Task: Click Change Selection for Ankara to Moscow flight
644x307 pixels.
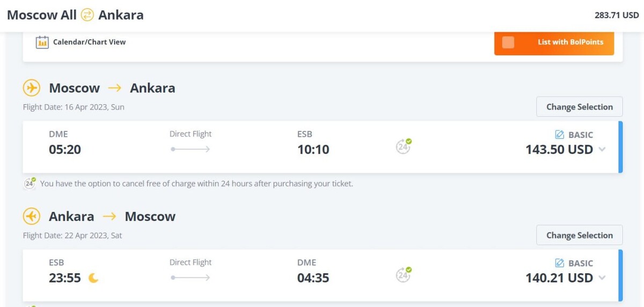Action: [x=580, y=235]
